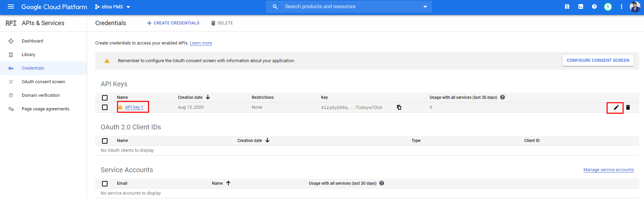Follow the Learn more link
Screen dimensions: 644x199
(201, 43)
